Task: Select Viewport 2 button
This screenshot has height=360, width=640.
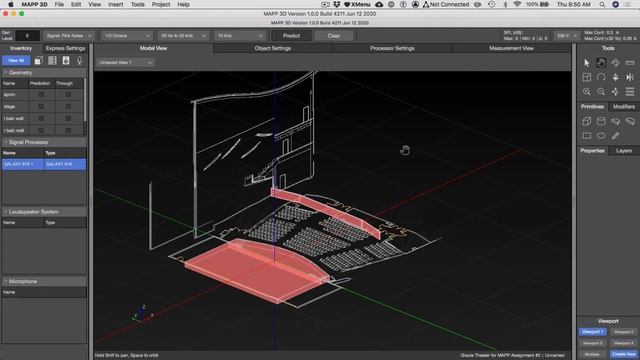Action: 623,332
